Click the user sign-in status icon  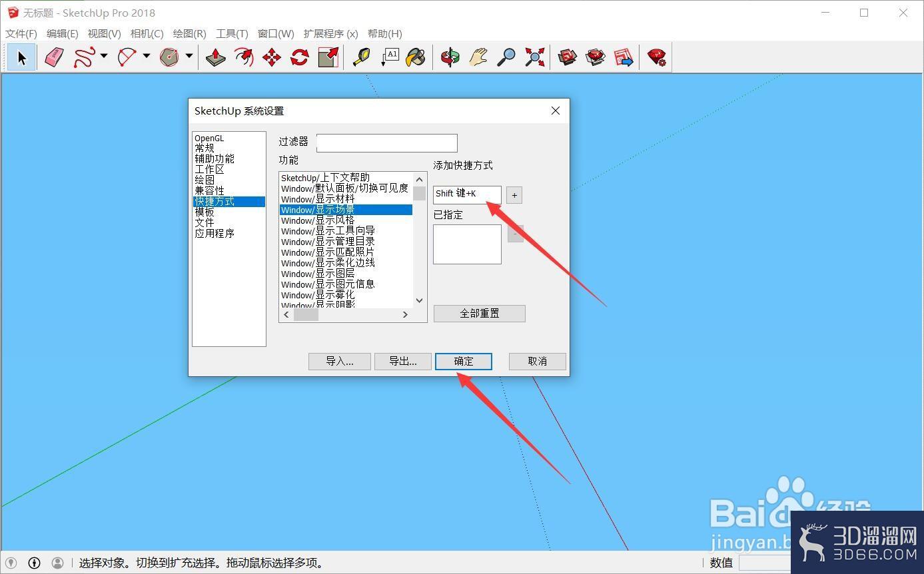click(x=58, y=563)
